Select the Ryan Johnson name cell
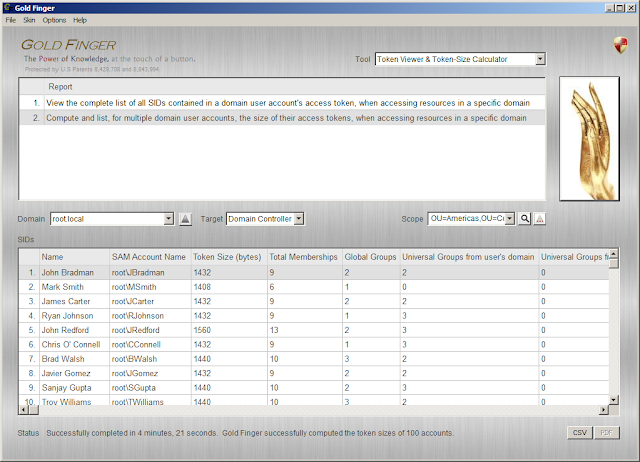This screenshot has width=640, height=462. (74, 315)
